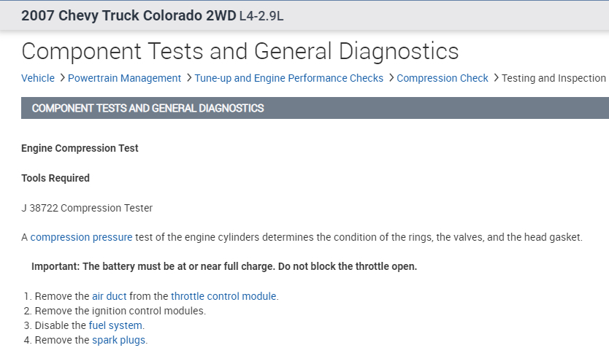Screen dimensions: 609x364
Task: Click the chevron before Powertrain Management
Action: [62, 78]
